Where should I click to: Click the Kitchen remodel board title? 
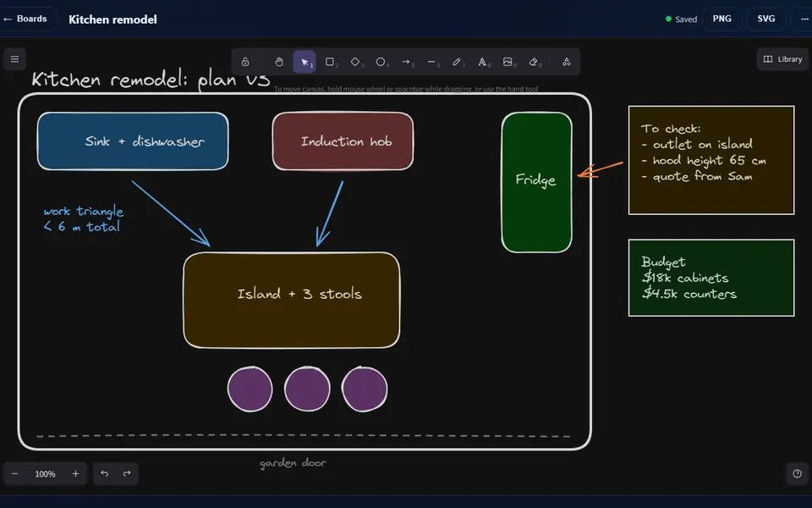point(112,19)
